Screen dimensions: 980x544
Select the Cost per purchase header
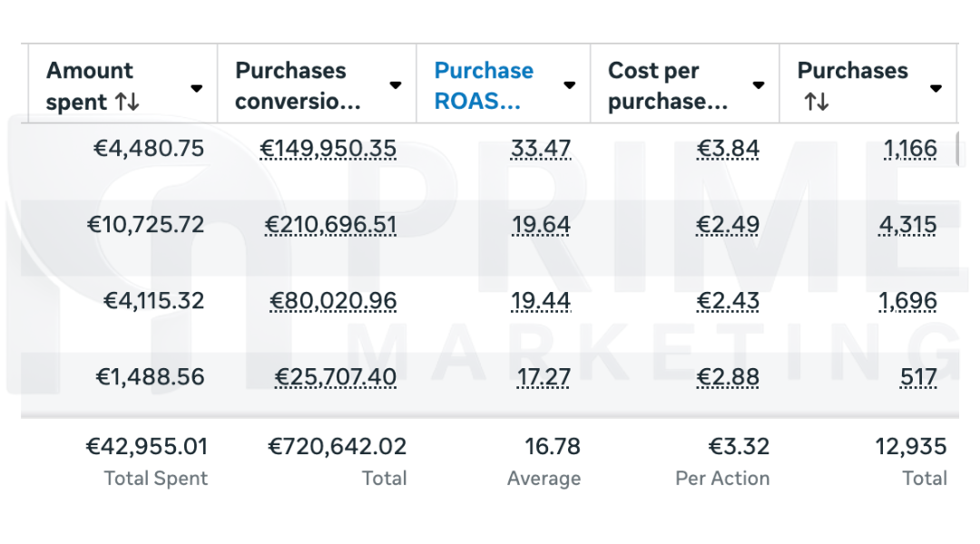(668, 85)
